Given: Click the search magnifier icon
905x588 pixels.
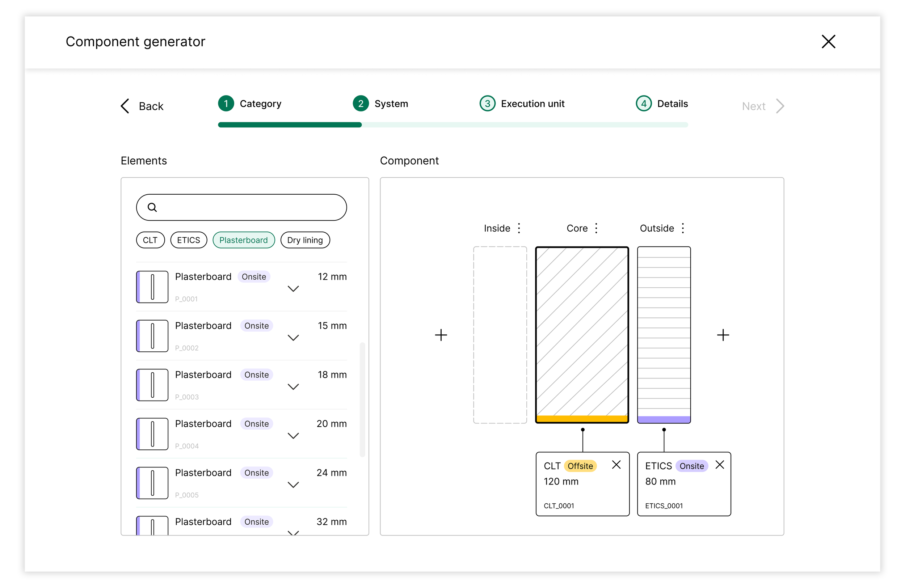Looking at the screenshot, I should tap(152, 208).
